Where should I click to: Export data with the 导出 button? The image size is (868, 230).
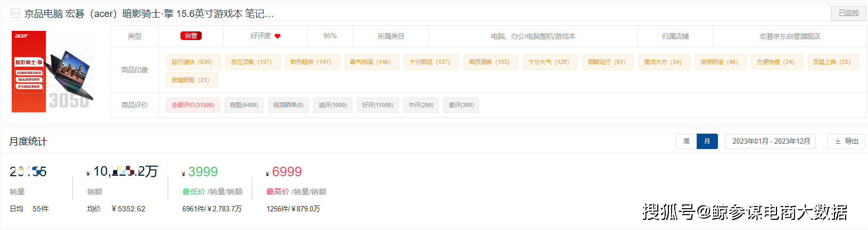coord(846,141)
